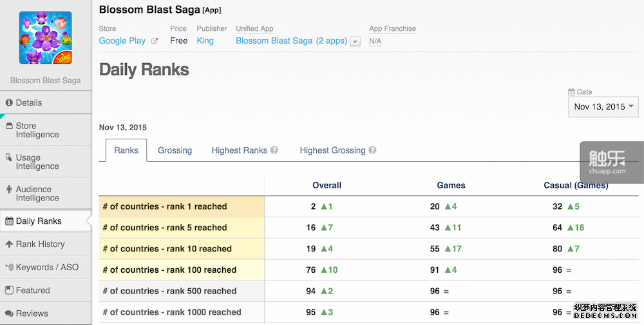Open Audience Intelligence in sidebar
644x325 pixels.
(x=46, y=193)
